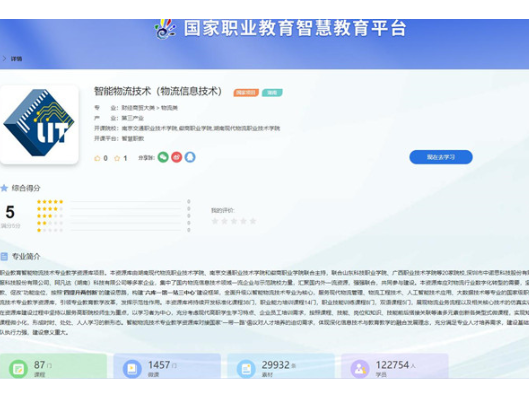The image size is (529, 396).
Task: Click the green 课程 course count icon
Action: 18,369
